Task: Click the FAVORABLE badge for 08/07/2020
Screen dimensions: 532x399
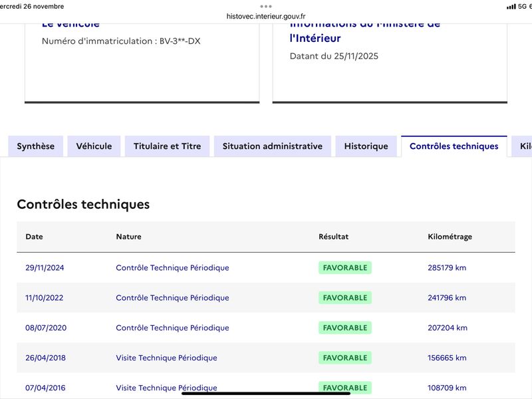Action: 344,328
